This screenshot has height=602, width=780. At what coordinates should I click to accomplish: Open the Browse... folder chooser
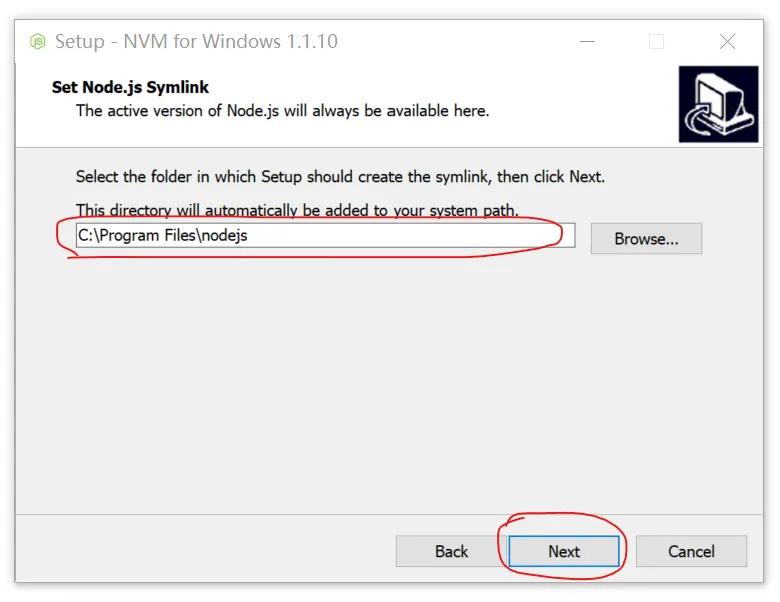646,239
